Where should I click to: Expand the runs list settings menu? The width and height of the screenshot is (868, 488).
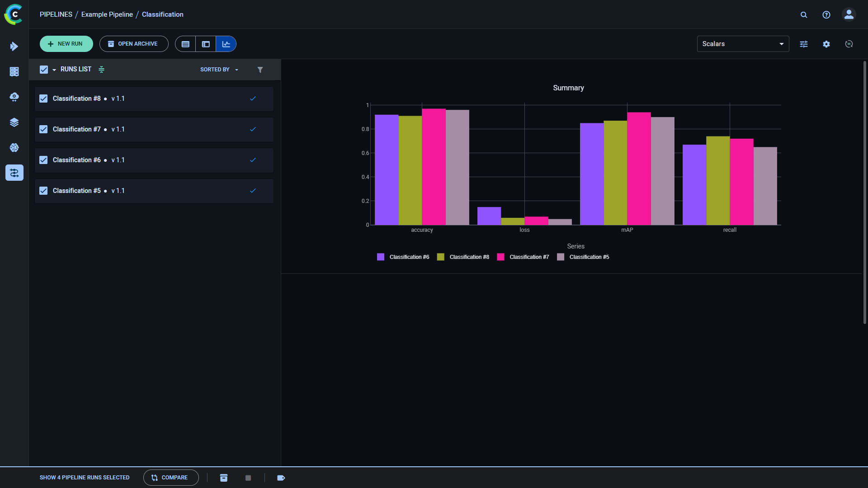click(x=101, y=69)
